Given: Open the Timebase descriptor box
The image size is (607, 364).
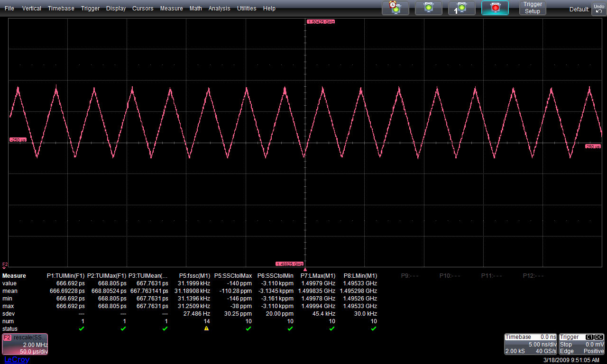Looking at the screenshot, I should pos(530,344).
